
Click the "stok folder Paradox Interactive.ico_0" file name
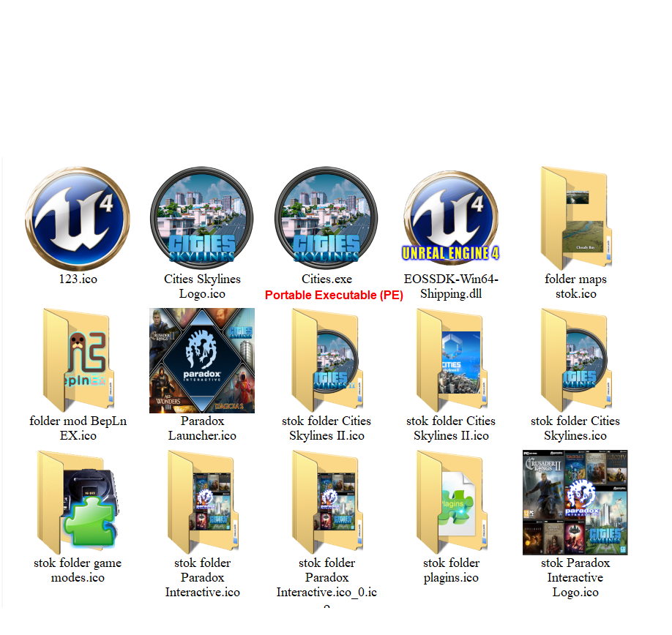tap(326, 581)
